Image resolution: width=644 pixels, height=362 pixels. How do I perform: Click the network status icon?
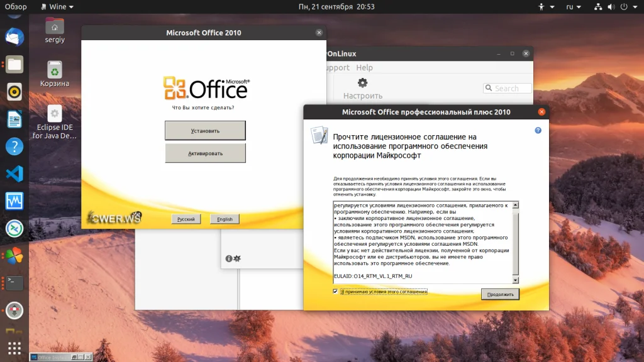pyautogui.click(x=598, y=6)
